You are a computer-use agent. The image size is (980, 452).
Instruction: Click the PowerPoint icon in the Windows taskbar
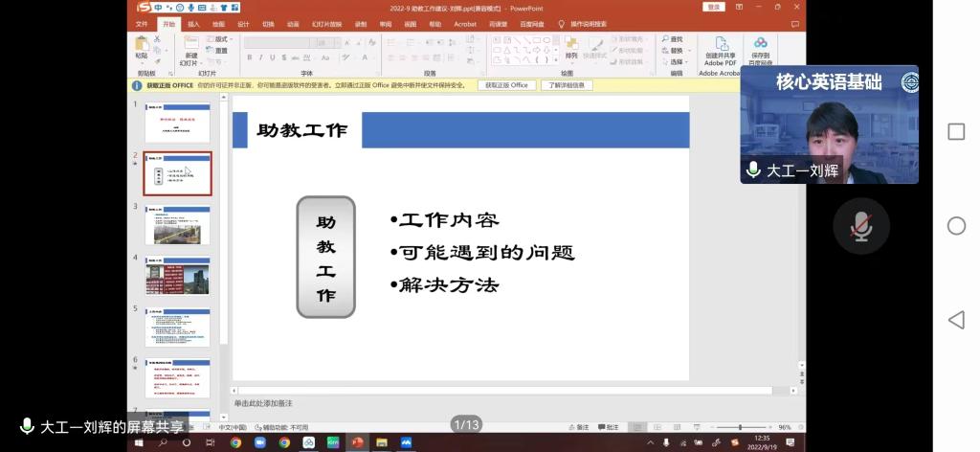click(358, 442)
